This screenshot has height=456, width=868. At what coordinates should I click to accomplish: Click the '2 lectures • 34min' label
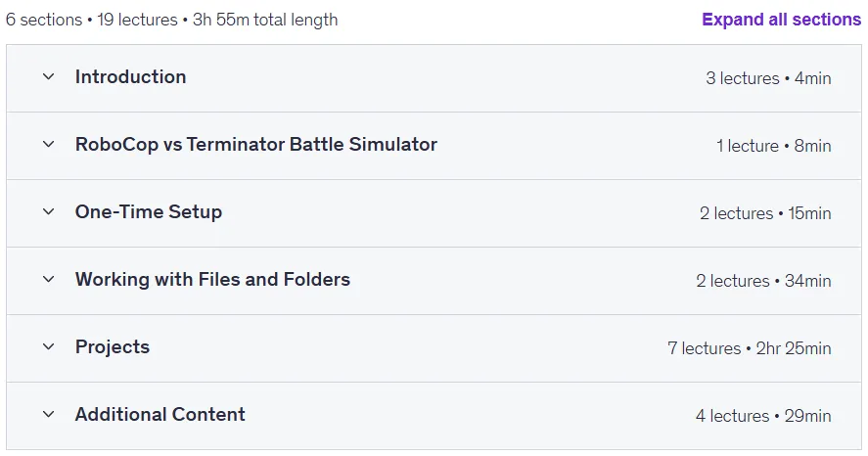tap(763, 281)
